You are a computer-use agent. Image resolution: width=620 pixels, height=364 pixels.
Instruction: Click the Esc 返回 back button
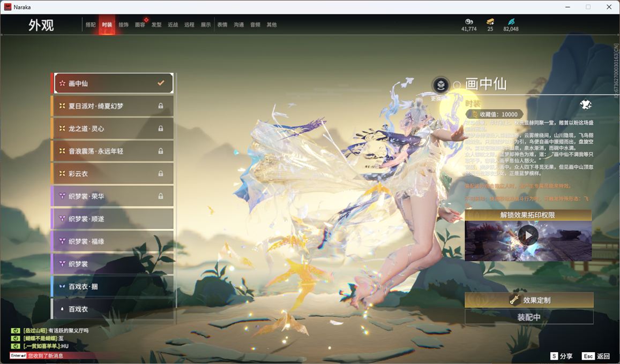596,356
